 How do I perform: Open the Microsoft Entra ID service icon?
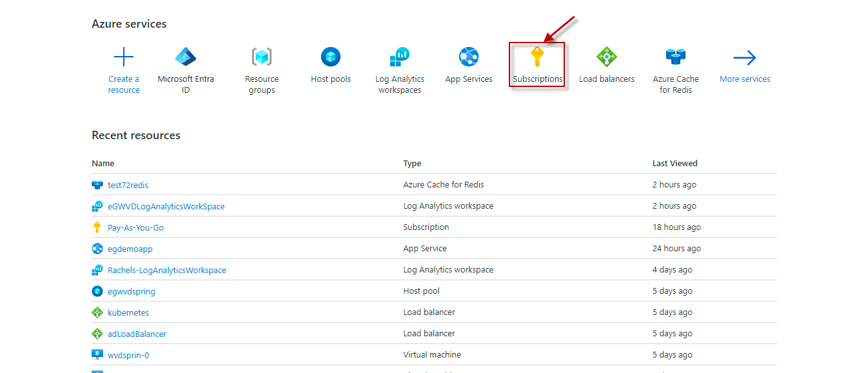click(x=186, y=57)
